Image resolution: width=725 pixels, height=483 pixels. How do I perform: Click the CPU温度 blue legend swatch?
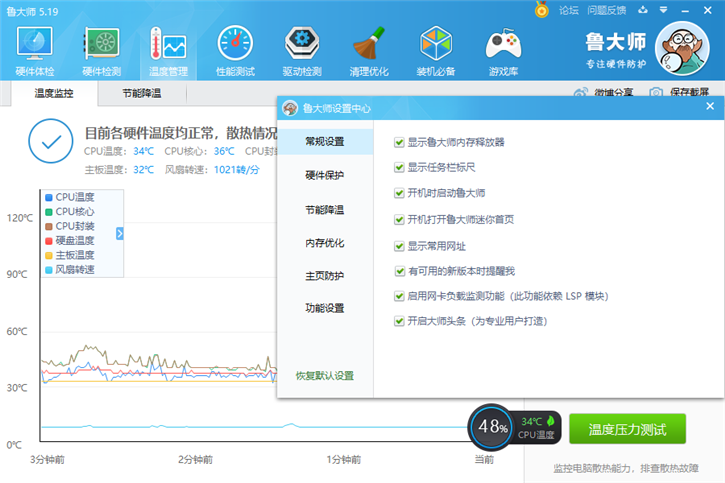[x=48, y=197]
